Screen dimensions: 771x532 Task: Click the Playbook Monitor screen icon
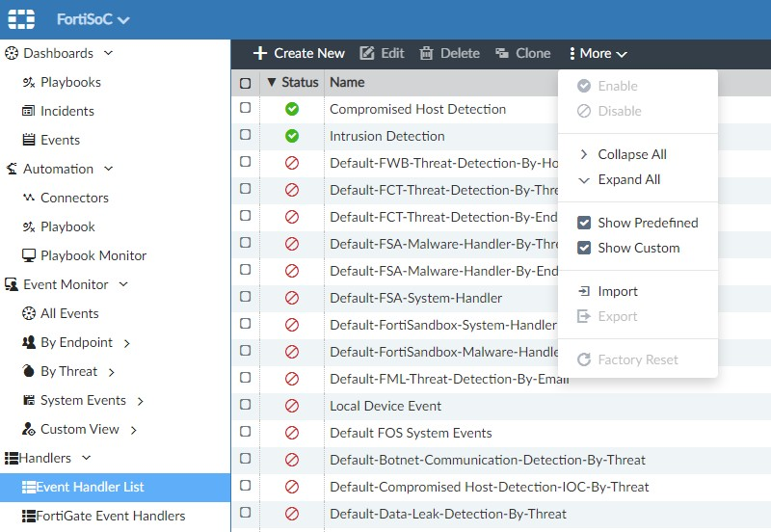pos(29,255)
